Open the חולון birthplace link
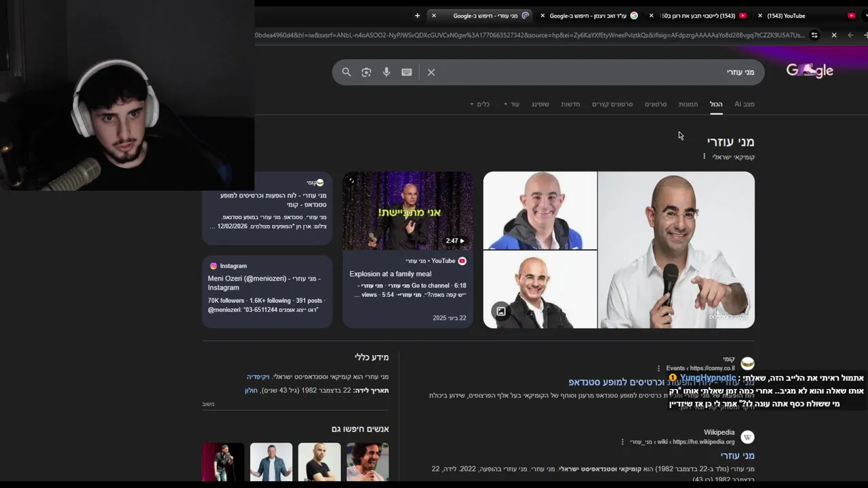 tap(251, 390)
